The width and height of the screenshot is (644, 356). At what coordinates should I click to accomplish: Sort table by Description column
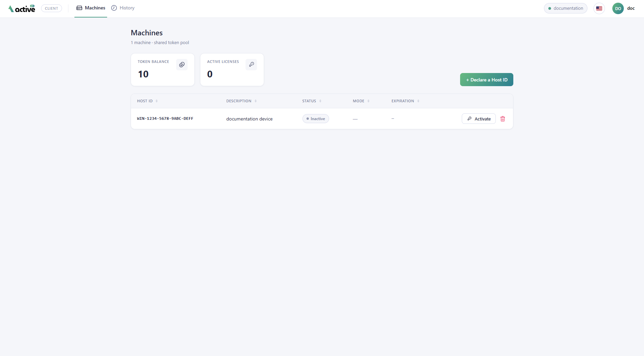click(241, 101)
